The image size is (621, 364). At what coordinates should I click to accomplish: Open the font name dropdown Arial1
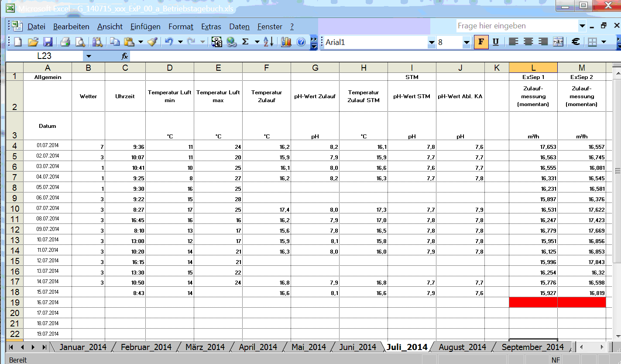click(x=432, y=42)
